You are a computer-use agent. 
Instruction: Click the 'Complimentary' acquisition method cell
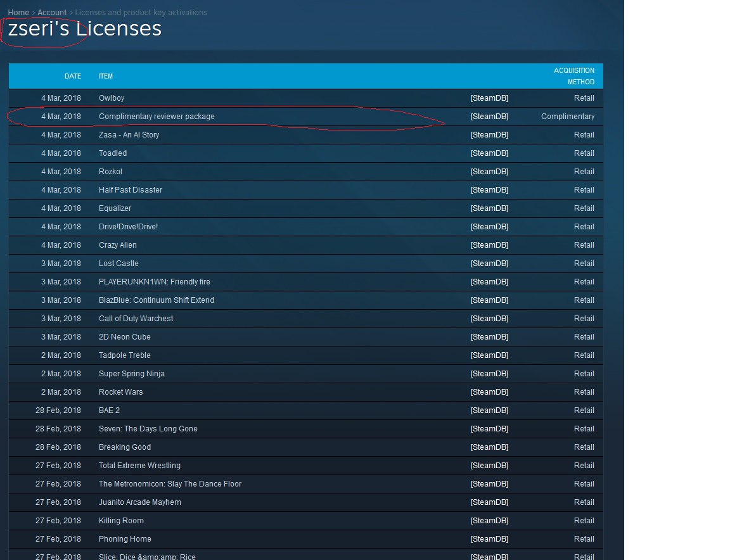(x=568, y=117)
